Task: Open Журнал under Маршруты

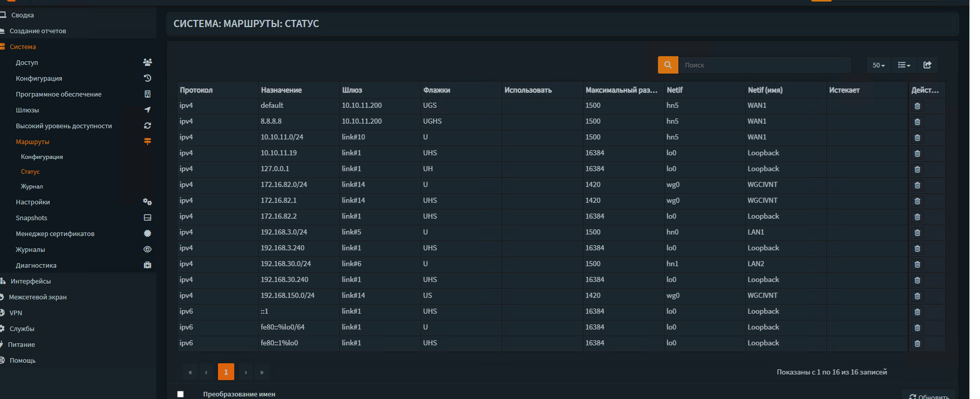Action: coord(32,186)
